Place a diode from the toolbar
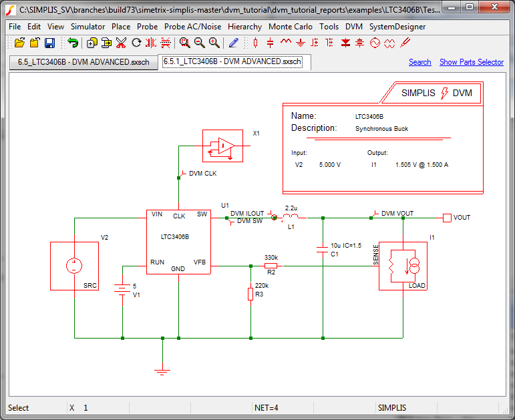This screenshot has height=420, width=515. (345, 43)
